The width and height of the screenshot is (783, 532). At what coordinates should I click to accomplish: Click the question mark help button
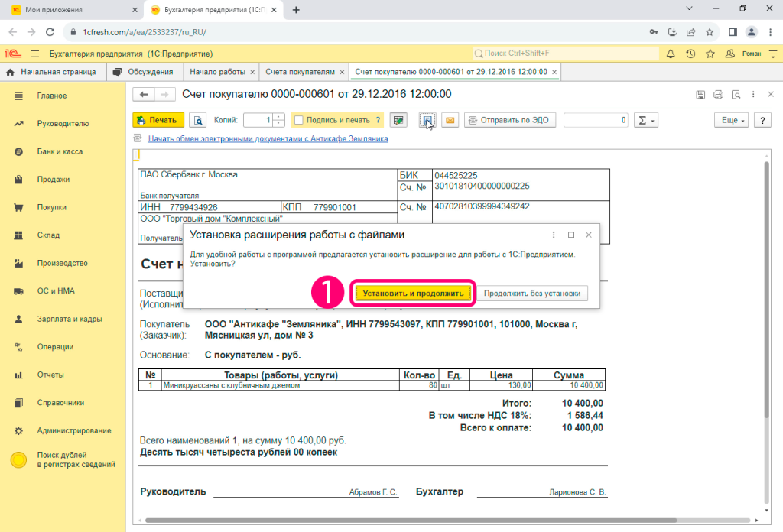pyautogui.click(x=762, y=120)
